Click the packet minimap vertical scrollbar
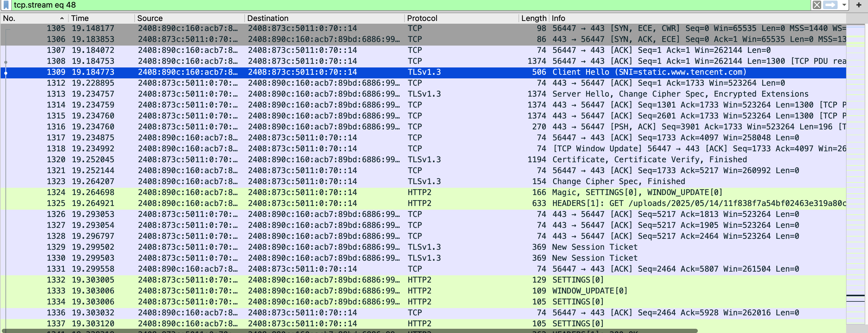The height and width of the screenshot is (333, 868). [856, 174]
